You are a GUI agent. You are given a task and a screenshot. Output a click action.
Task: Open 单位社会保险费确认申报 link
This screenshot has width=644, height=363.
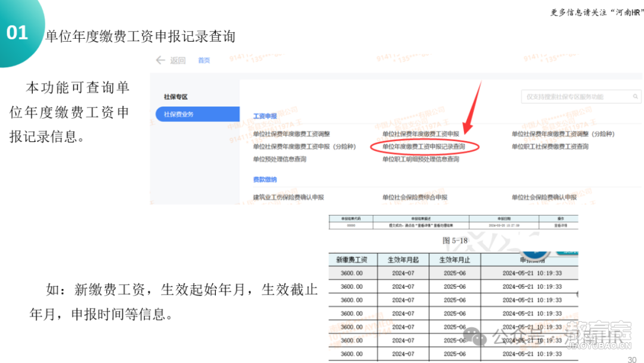tap(544, 198)
